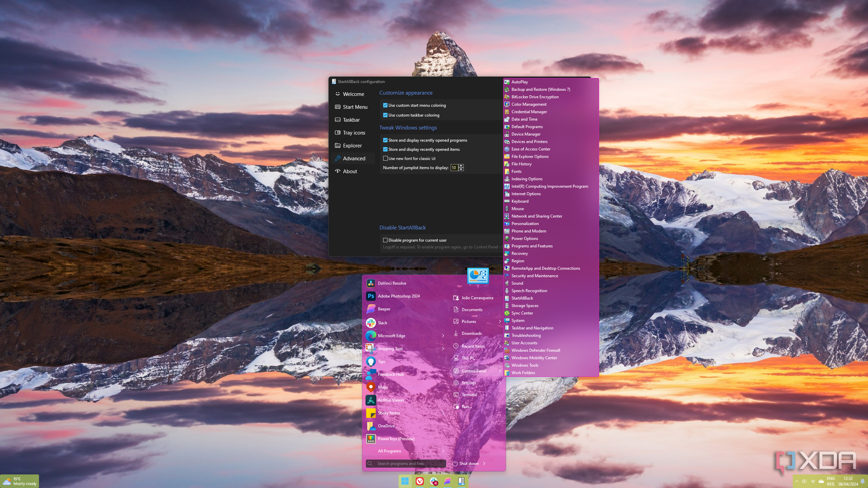Check Disable program for current user

tap(385, 240)
